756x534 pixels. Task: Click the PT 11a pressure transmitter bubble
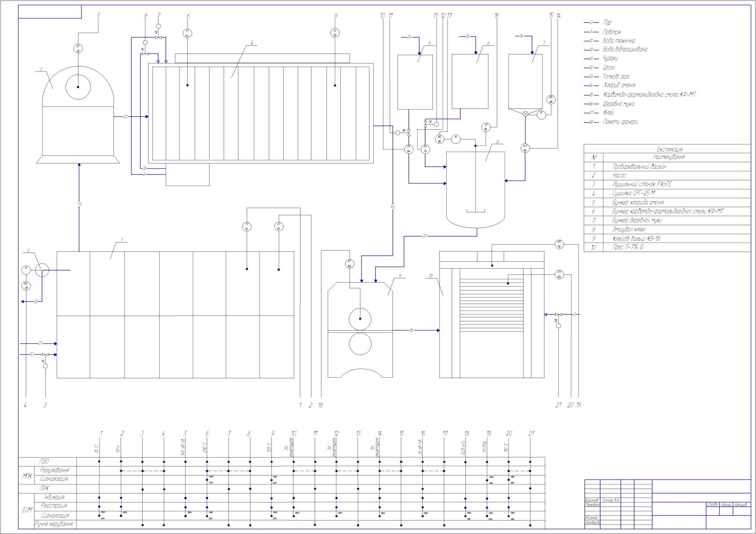(x=559, y=244)
